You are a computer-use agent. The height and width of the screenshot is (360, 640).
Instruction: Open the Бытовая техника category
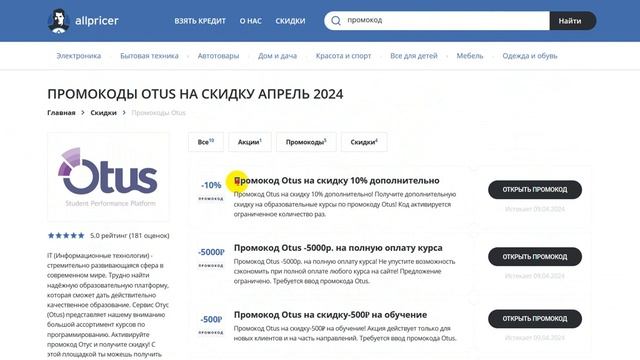pyautogui.click(x=149, y=56)
